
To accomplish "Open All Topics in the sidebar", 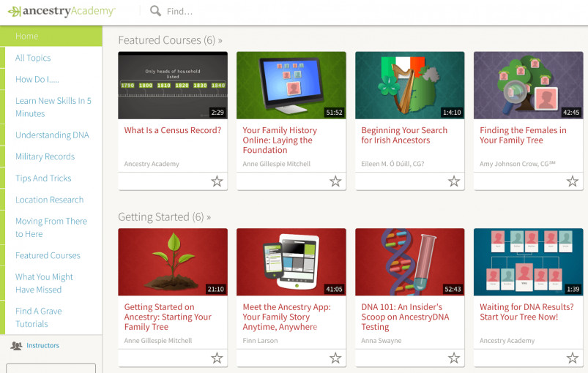I will coord(33,58).
